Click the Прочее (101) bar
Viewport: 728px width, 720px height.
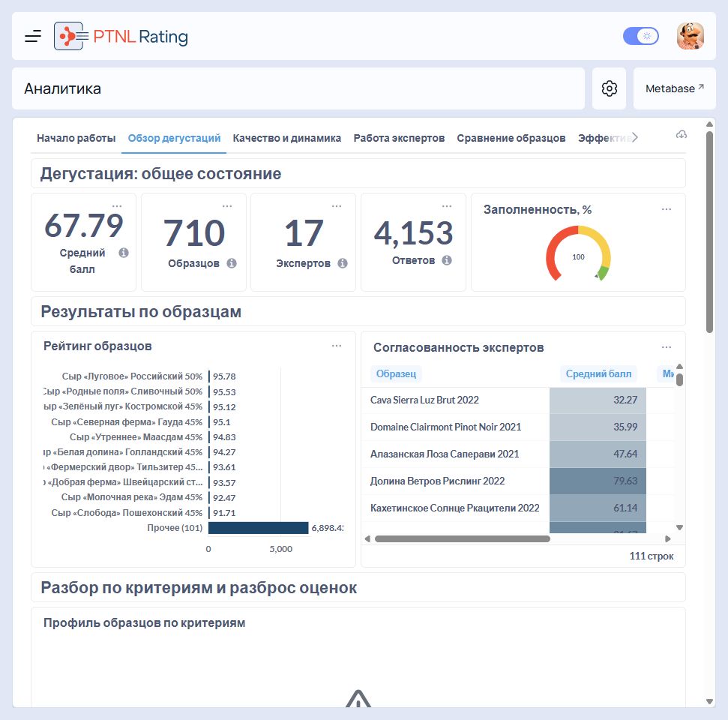(258, 528)
